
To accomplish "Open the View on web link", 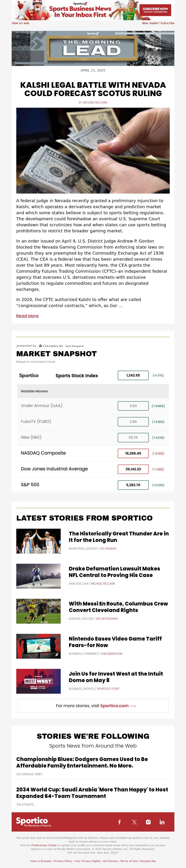I will point(20,23).
